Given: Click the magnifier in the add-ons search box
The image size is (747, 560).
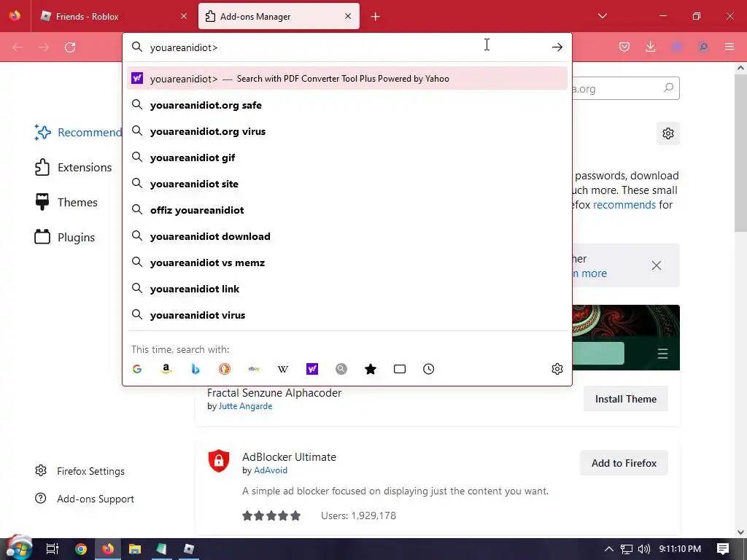Looking at the screenshot, I should coord(668,87).
